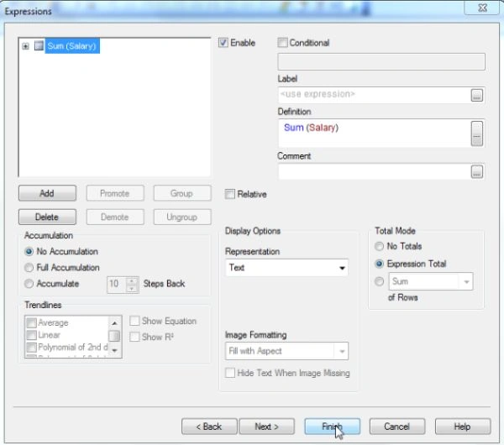This screenshot has height=445, width=504.
Task: Open the Sum of Rows aggregation dropdown
Action: (x=431, y=282)
